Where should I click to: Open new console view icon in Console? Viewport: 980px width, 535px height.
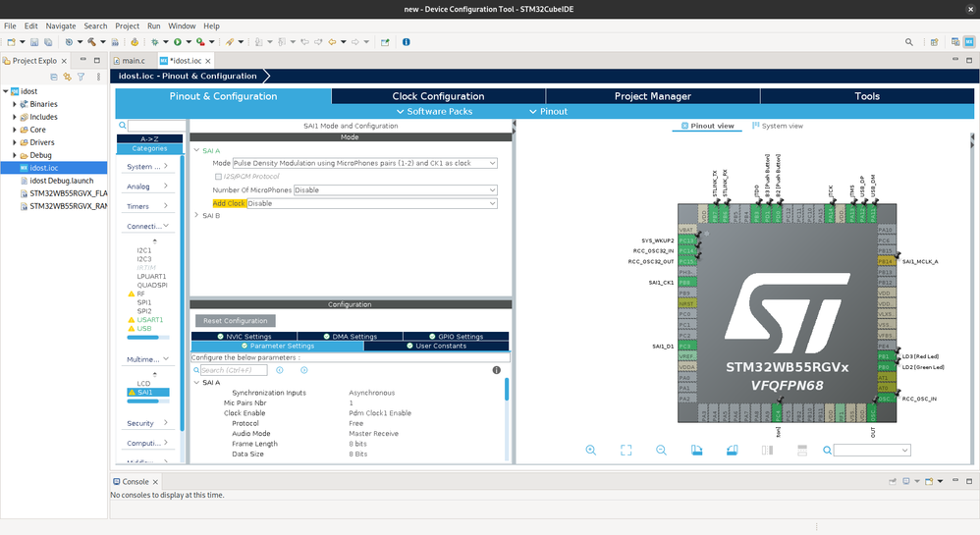[929, 481]
